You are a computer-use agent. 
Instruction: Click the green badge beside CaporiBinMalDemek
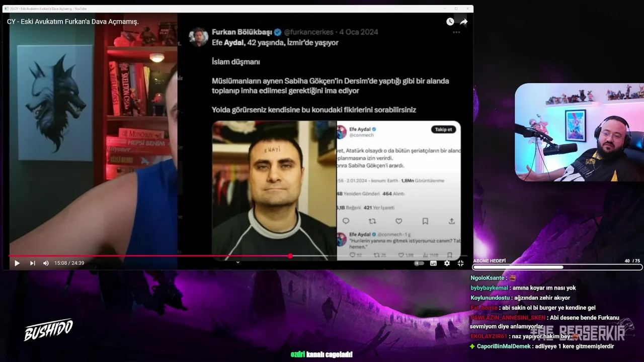click(472, 346)
